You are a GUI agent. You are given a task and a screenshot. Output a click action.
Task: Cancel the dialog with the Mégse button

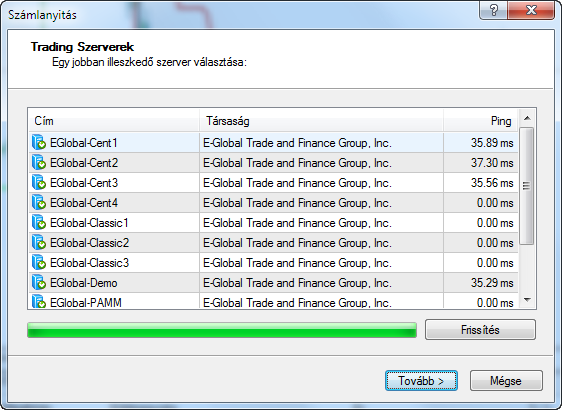point(506,381)
